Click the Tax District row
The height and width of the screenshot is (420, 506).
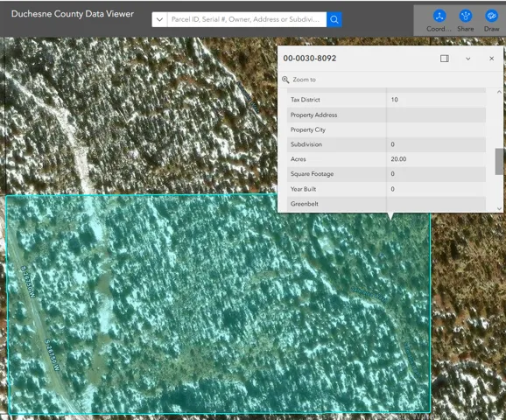[386, 100]
